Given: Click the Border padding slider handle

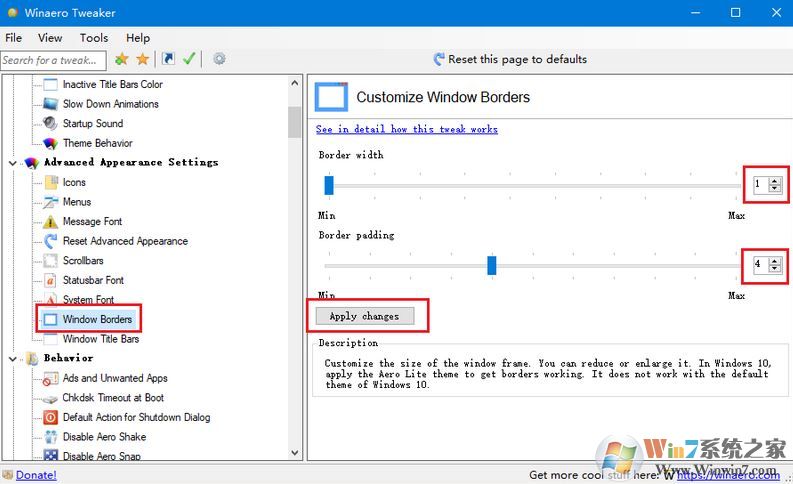Looking at the screenshot, I should [x=491, y=265].
